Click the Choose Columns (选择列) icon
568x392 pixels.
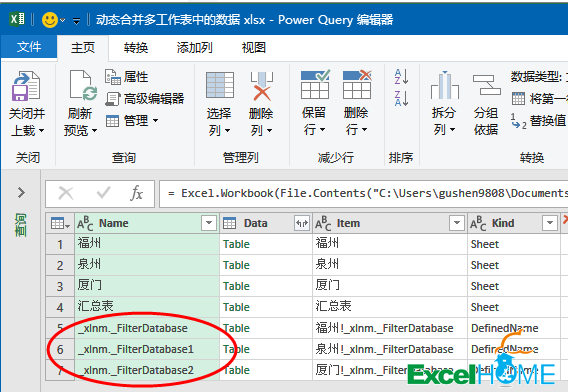click(x=220, y=85)
